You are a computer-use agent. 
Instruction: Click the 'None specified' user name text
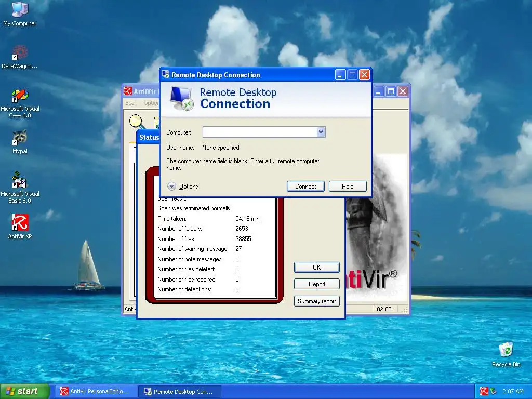tap(220, 148)
